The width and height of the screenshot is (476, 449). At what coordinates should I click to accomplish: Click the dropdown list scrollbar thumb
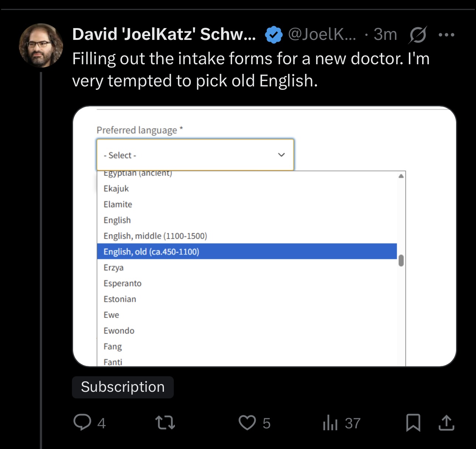[x=401, y=260]
